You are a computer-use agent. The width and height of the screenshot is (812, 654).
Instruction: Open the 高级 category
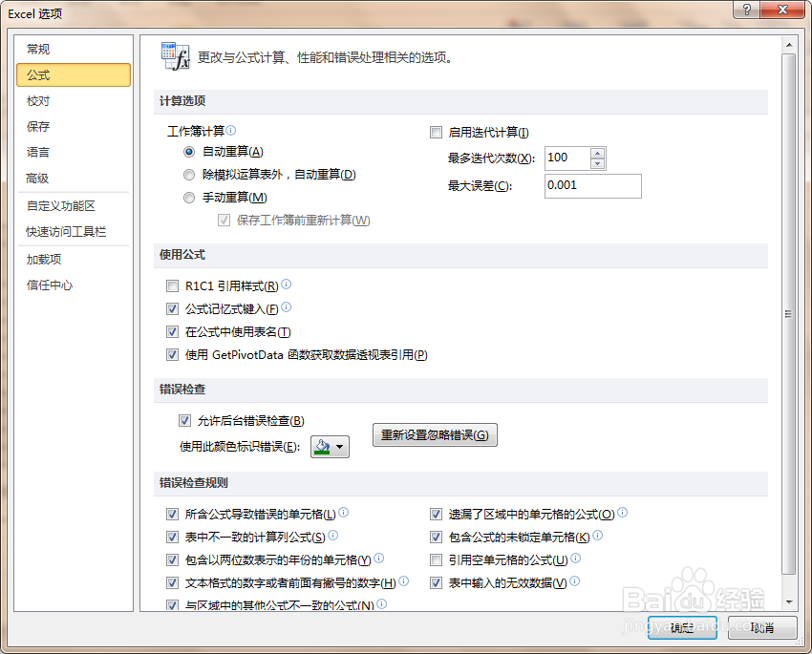pyautogui.click(x=74, y=179)
